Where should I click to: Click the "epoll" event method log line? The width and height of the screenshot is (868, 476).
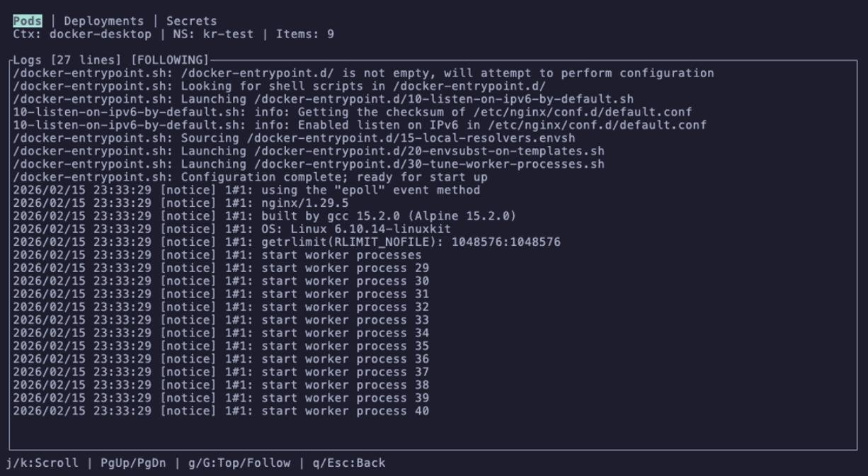pyautogui.click(x=246, y=190)
